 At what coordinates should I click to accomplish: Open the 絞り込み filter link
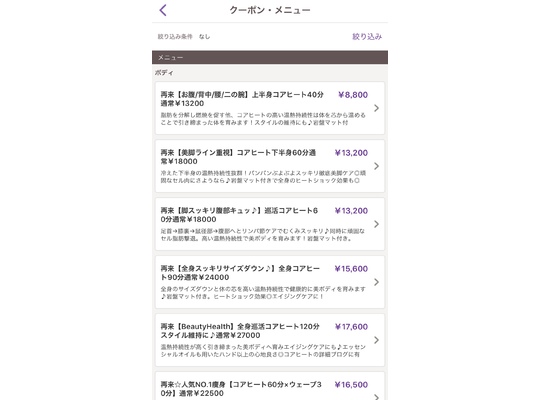[x=367, y=37]
